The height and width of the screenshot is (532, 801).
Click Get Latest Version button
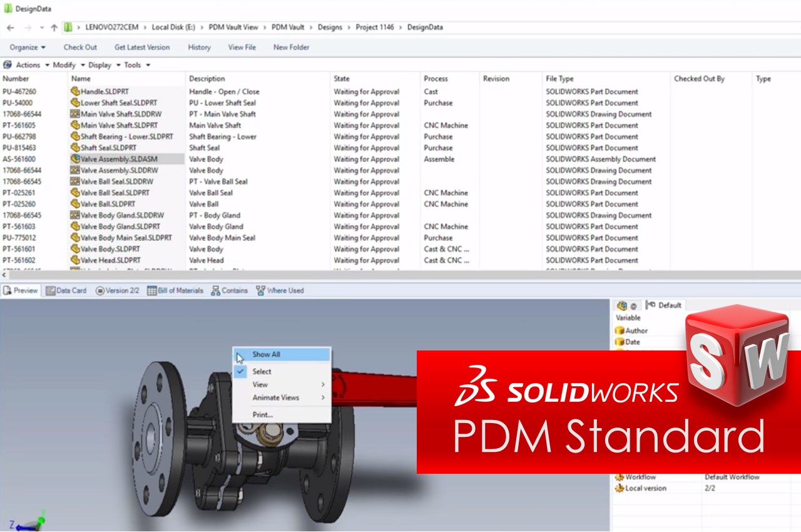pos(142,47)
